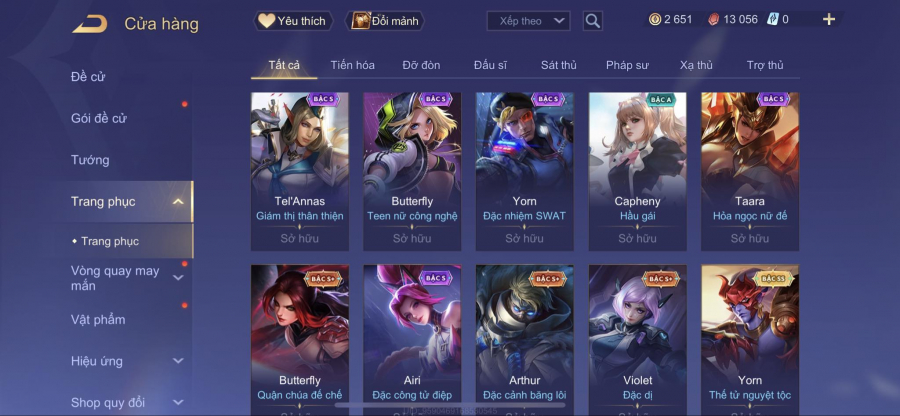Tap the plus icon to add currency
The height and width of the screenshot is (416, 900).
[x=829, y=20]
